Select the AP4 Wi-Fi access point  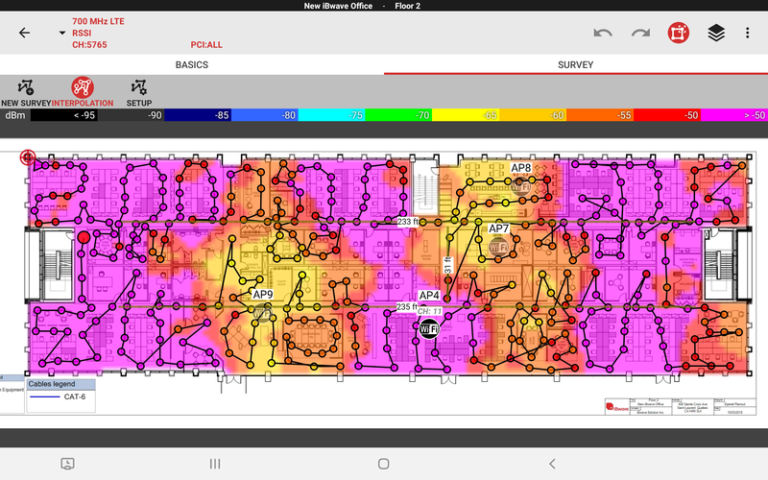428,329
